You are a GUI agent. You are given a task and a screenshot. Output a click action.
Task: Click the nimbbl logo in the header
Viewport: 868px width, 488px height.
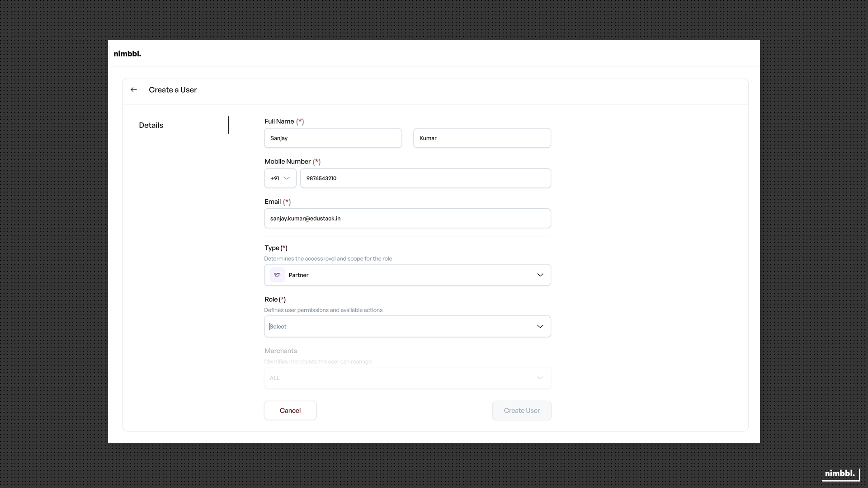click(x=127, y=53)
